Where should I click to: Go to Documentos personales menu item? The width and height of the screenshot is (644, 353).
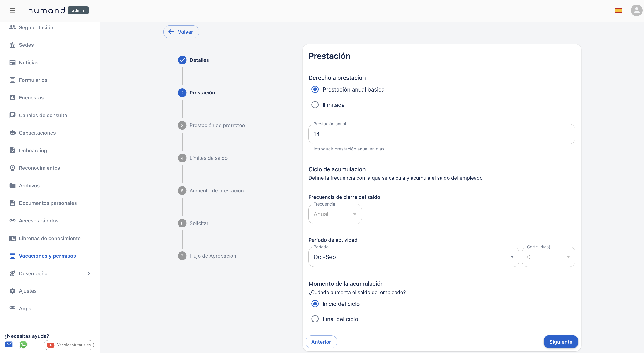pos(48,203)
